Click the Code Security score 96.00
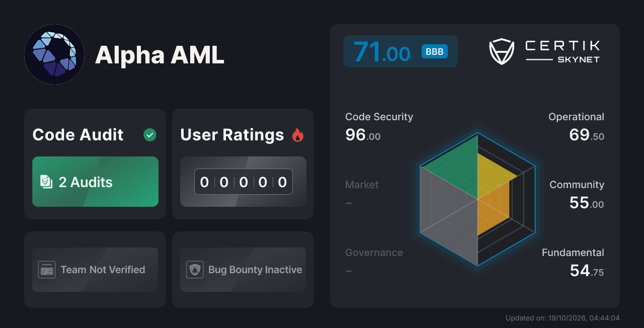 tap(363, 135)
